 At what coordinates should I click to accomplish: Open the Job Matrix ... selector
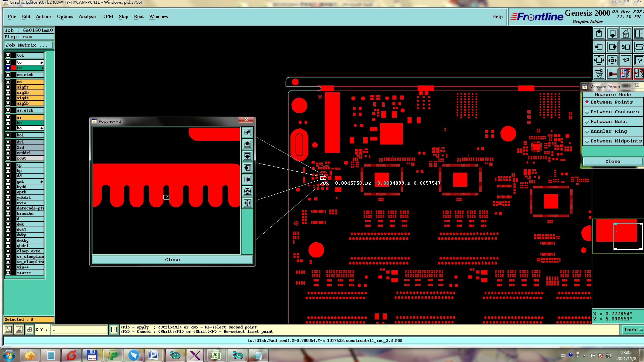[29, 45]
